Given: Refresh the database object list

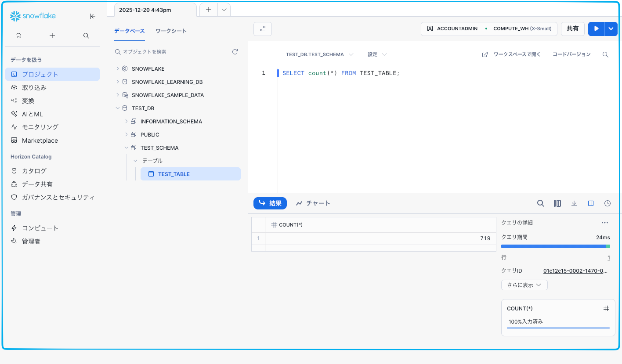Looking at the screenshot, I should click(235, 52).
